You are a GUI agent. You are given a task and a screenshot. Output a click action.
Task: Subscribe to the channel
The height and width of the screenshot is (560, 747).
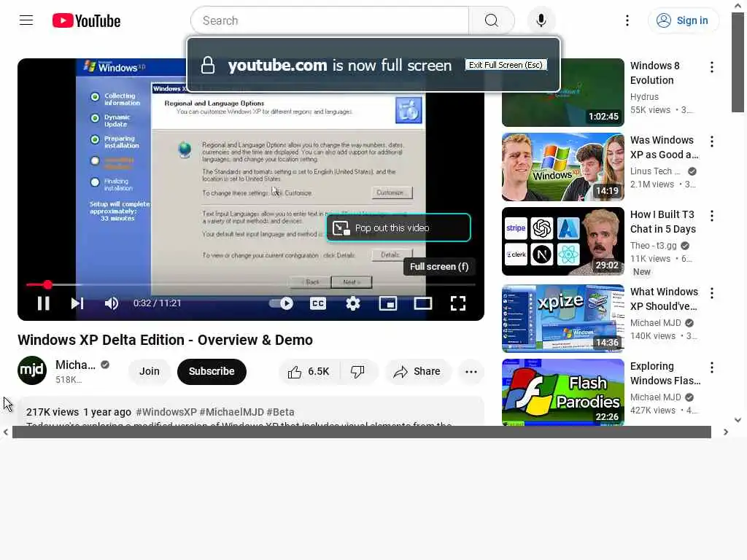212,371
